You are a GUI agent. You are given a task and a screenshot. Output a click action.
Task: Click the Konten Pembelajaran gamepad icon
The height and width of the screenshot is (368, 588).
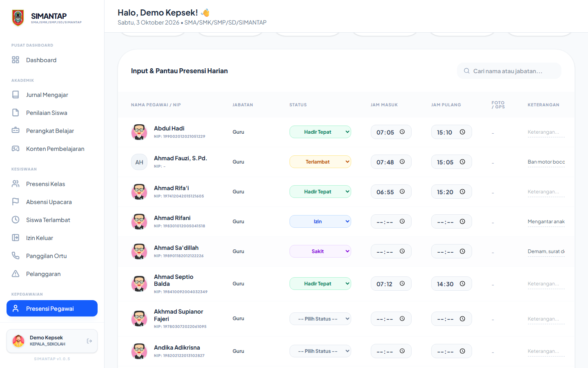coord(16,148)
